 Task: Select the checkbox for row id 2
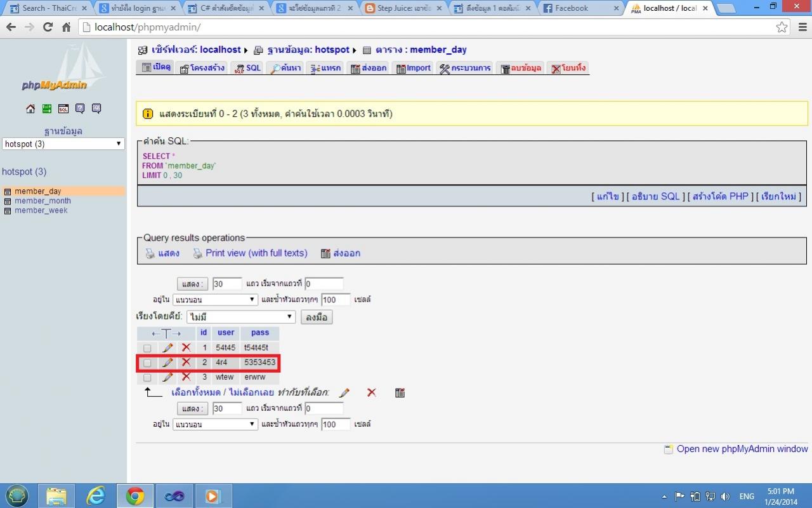(x=147, y=363)
